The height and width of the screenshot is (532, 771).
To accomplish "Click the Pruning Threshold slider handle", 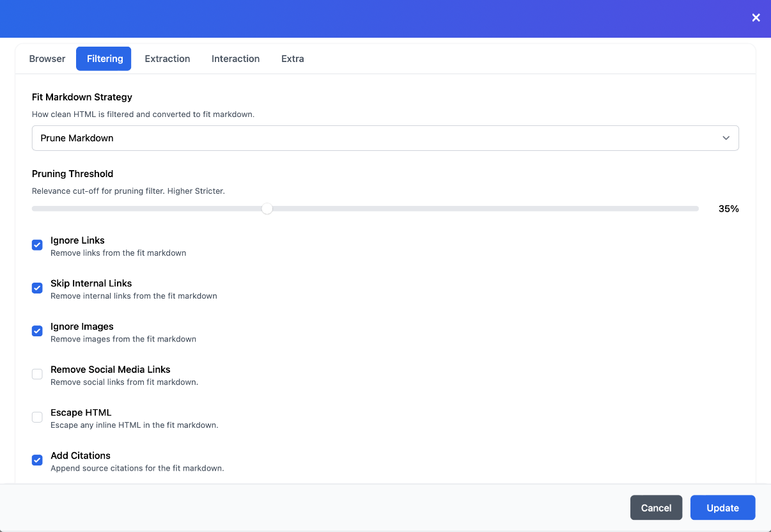I will pyautogui.click(x=267, y=208).
